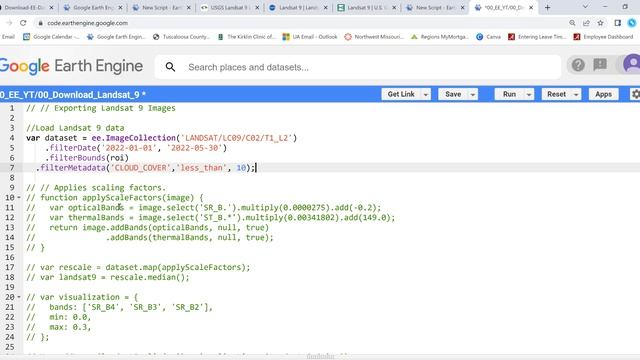Switch to the USGS Landsat 9 tab
The height and width of the screenshot is (360, 640).
click(229, 7)
